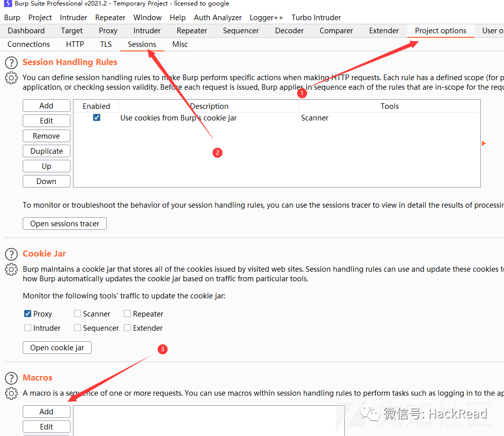The width and height of the screenshot is (504, 436).
Task: Click the Description column header
Action: coord(209,106)
